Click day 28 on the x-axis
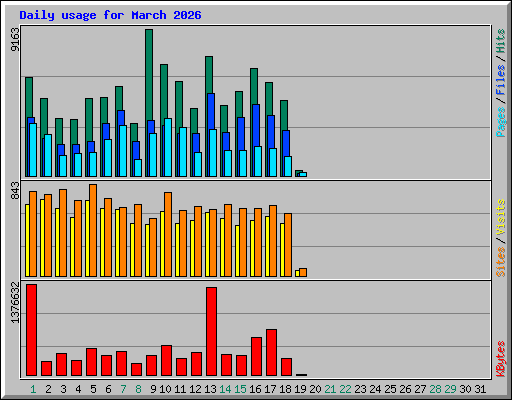 435,389
